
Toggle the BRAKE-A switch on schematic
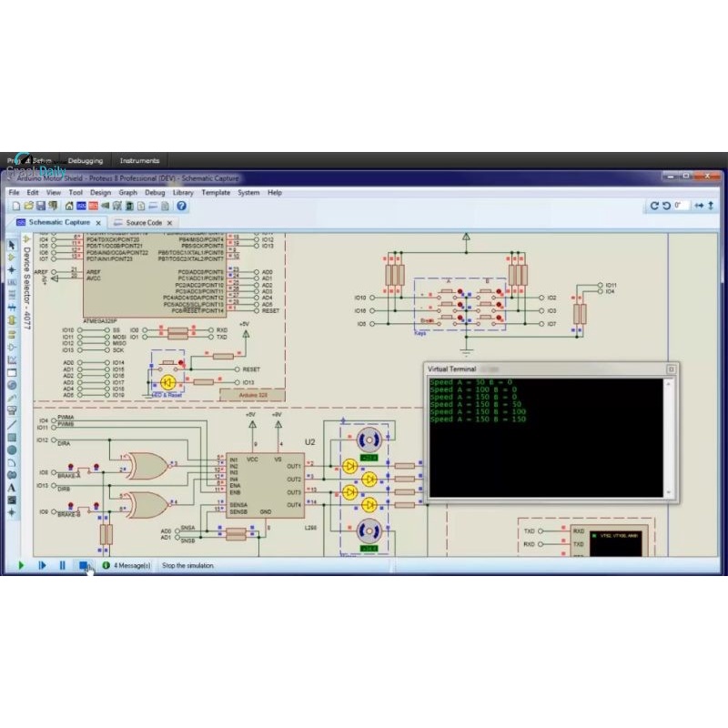(x=83, y=468)
